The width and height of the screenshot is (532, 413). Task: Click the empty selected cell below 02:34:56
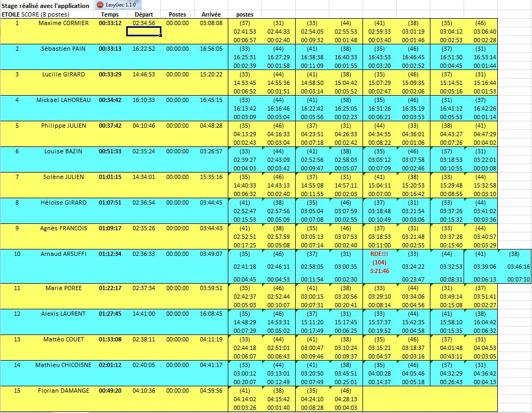coord(144,32)
